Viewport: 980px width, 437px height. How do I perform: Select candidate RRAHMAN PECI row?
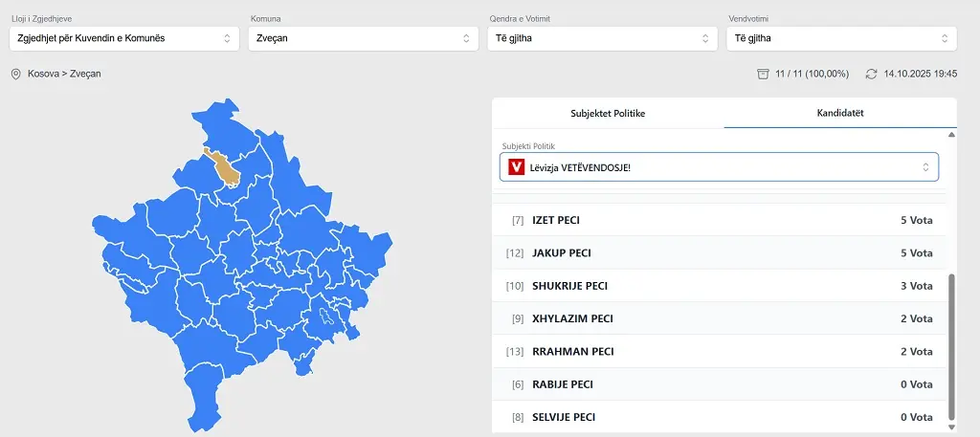tap(719, 352)
